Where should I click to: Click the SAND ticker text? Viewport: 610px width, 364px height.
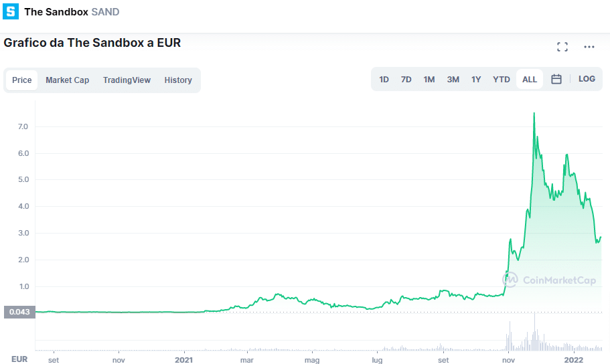tap(105, 12)
